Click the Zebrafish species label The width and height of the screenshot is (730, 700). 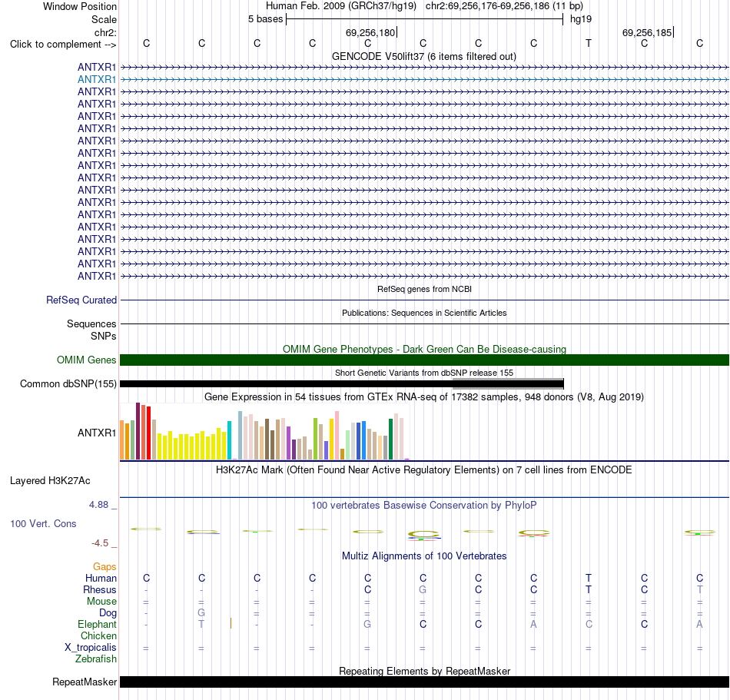(96, 659)
